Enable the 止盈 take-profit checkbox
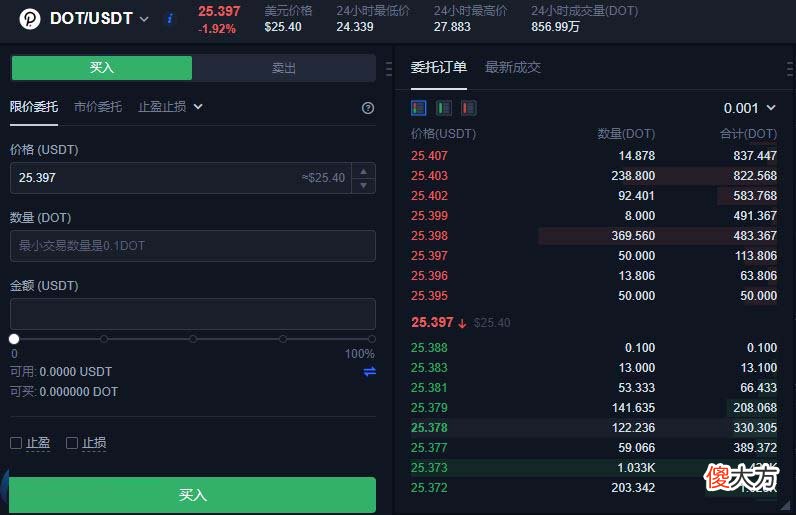796x515 pixels. pyautogui.click(x=16, y=443)
